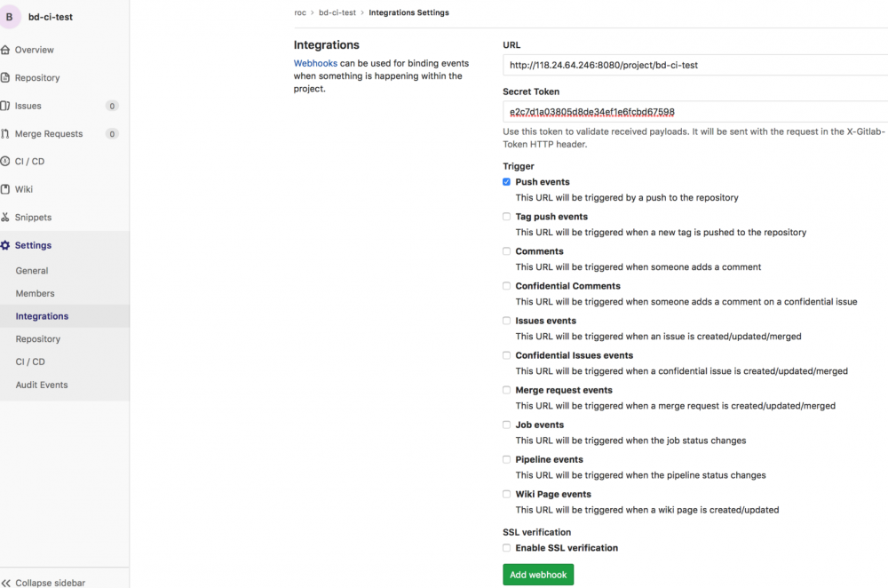The image size is (888, 588).
Task: Click the bd-ci-test breadcrumb link
Action: click(338, 13)
